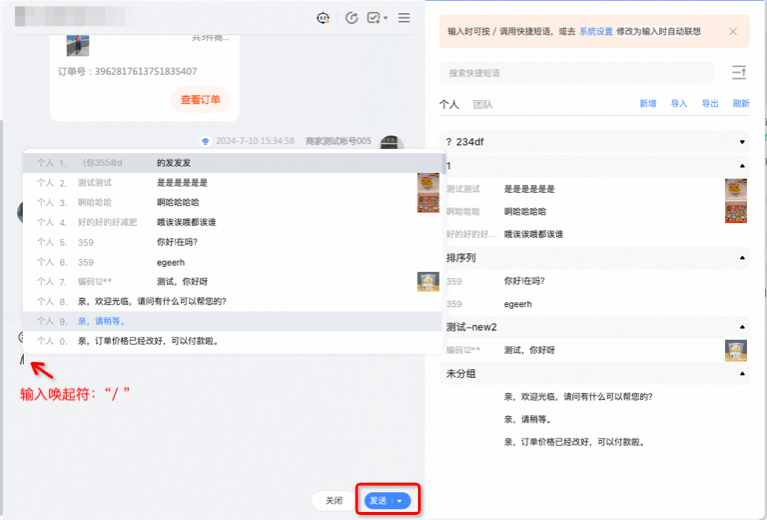Select popup suggestion 8 '亲，欢迎光临'
The width and height of the screenshot is (767, 520).
click(x=232, y=301)
